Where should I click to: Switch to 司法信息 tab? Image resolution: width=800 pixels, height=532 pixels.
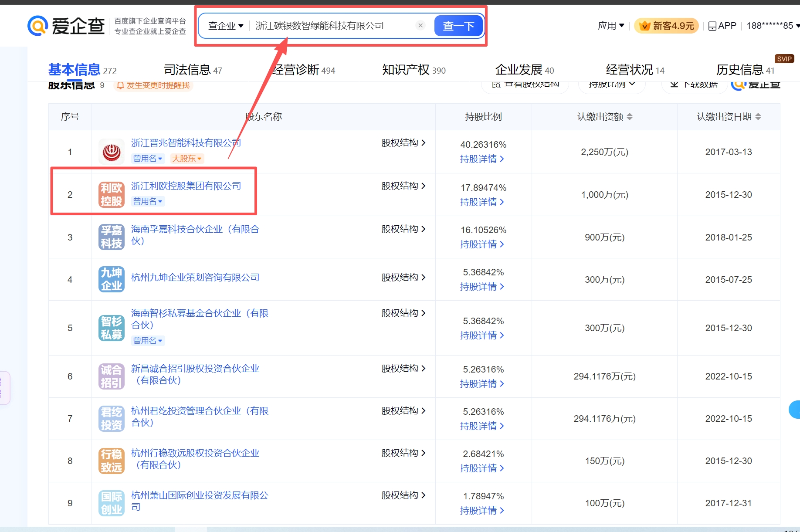click(193, 70)
